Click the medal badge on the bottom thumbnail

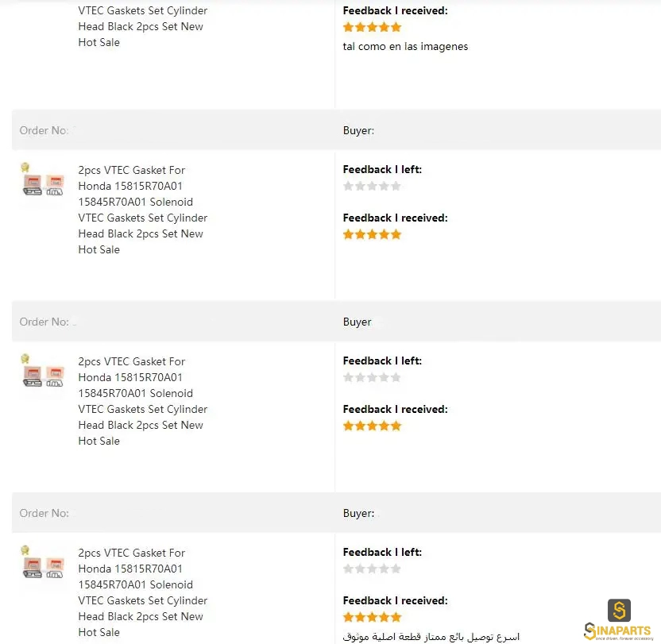[25, 550]
